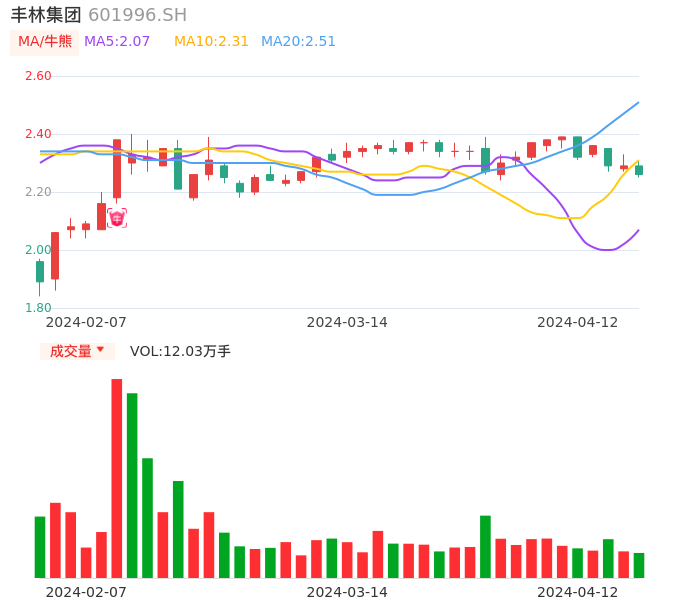Click the 1.80 price axis label
The height and width of the screenshot is (606, 686).
tap(38, 308)
